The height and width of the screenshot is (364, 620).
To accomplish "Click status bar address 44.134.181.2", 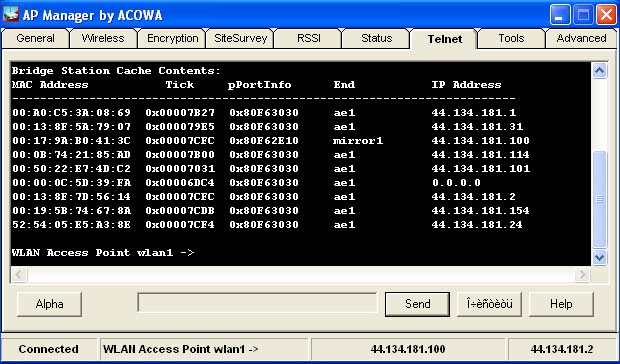I will 561,349.
